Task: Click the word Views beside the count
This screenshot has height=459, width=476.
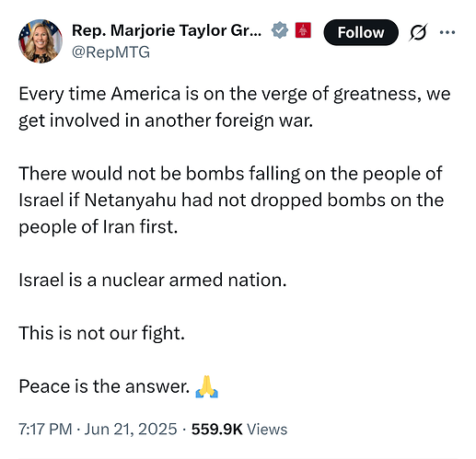Action: point(267,429)
